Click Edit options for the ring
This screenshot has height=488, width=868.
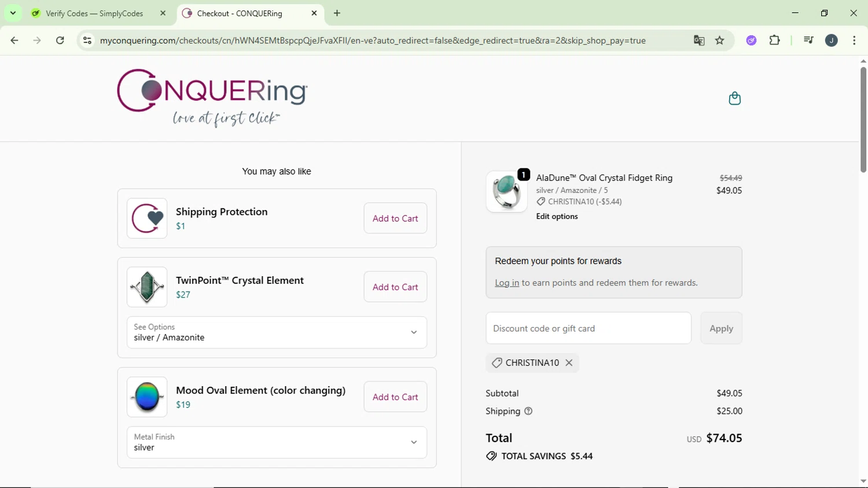(557, 217)
